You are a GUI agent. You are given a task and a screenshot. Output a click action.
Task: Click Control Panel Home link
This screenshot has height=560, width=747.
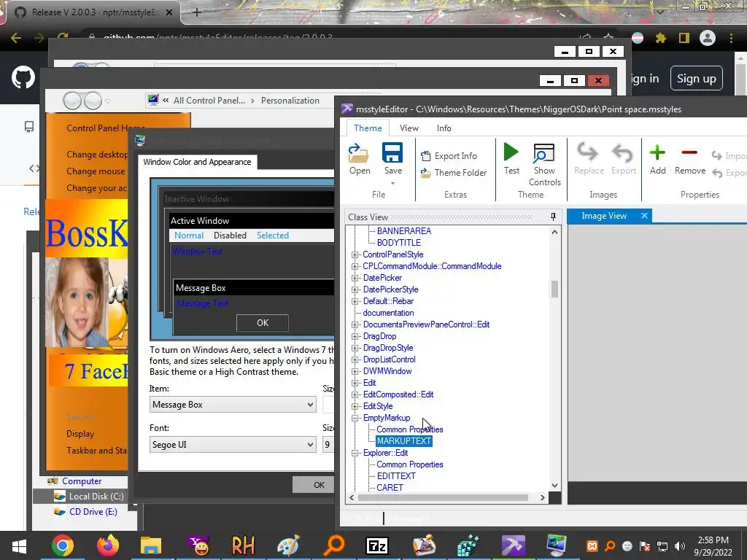[x=106, y=128]
